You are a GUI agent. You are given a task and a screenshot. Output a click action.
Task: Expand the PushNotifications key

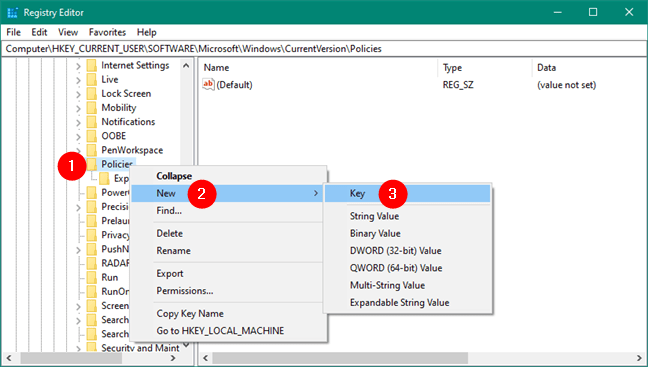(79, 249)
